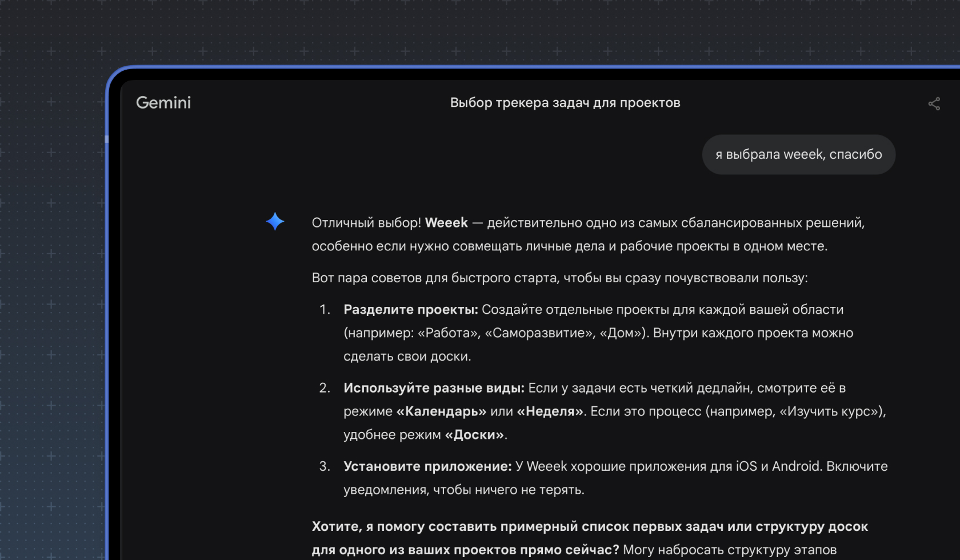Click bold term «Доски»

coord(474,435)
